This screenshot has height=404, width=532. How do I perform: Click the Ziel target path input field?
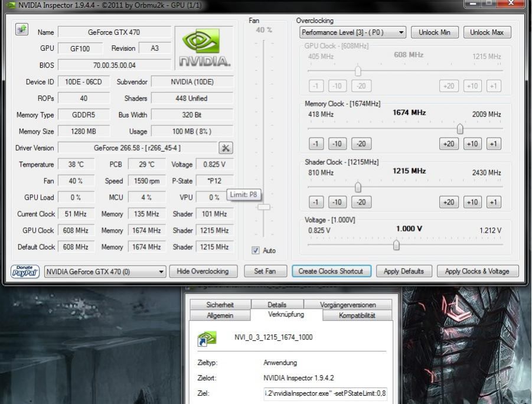pos(325,393)
